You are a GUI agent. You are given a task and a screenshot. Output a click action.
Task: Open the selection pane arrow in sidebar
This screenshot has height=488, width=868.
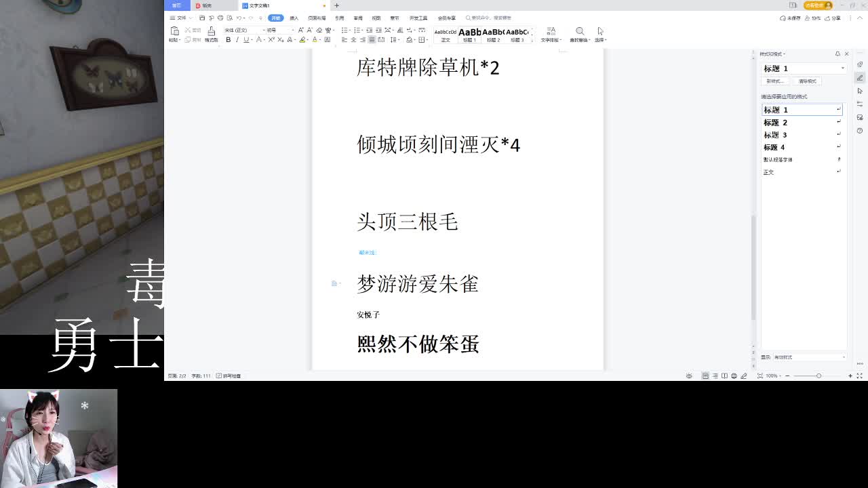(860, 91)
